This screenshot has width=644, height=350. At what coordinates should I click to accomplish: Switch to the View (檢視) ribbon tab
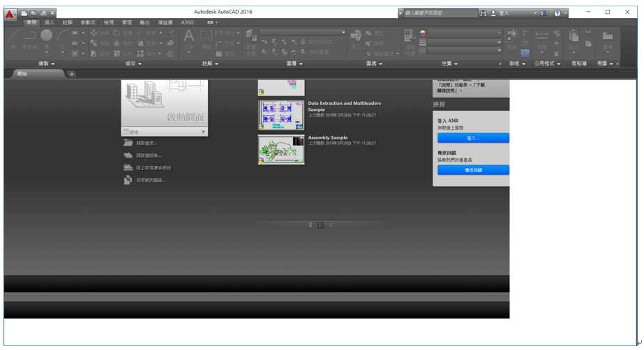[x=108, y=22]
